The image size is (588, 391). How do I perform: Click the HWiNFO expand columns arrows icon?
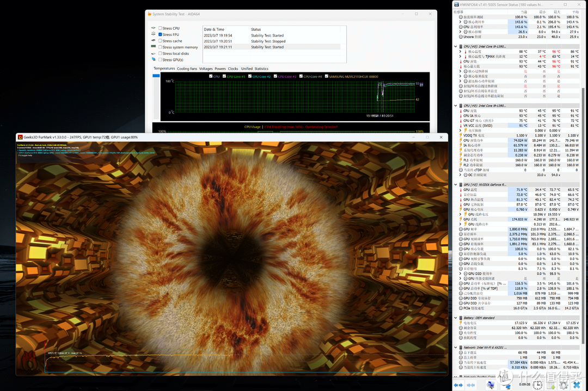pyautogui.click(x=458, y=385)
